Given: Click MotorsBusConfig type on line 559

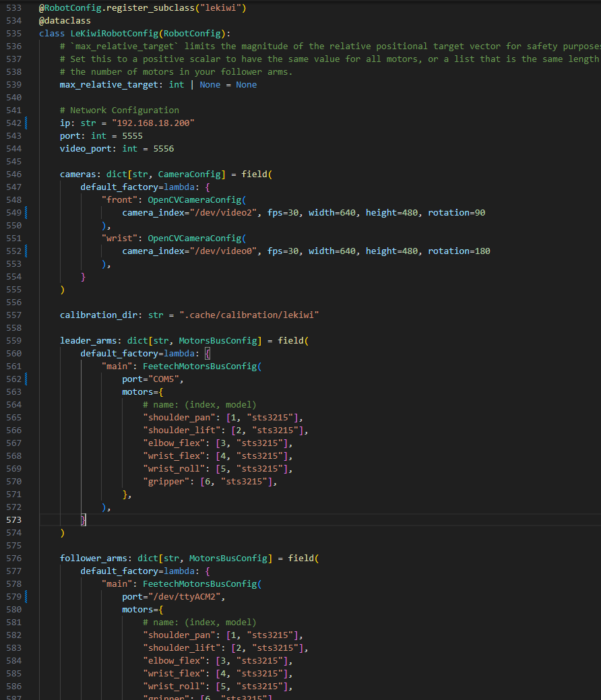Looking at the screenshot, I should click(x=218, y=341).
